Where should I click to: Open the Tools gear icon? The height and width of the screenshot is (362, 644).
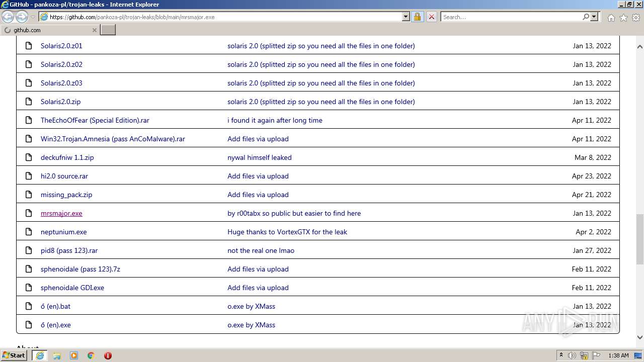tap(636, 18)
